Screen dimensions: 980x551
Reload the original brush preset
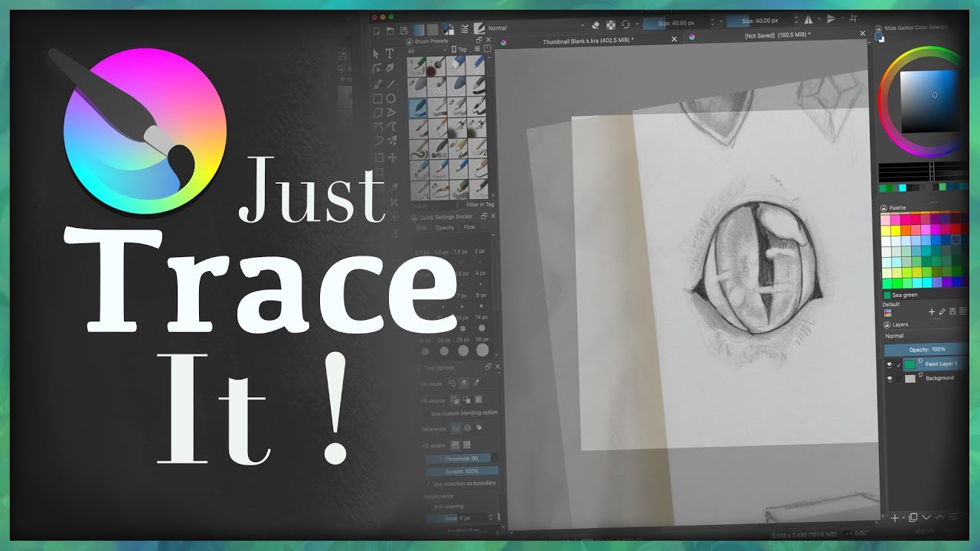[626, 24]
